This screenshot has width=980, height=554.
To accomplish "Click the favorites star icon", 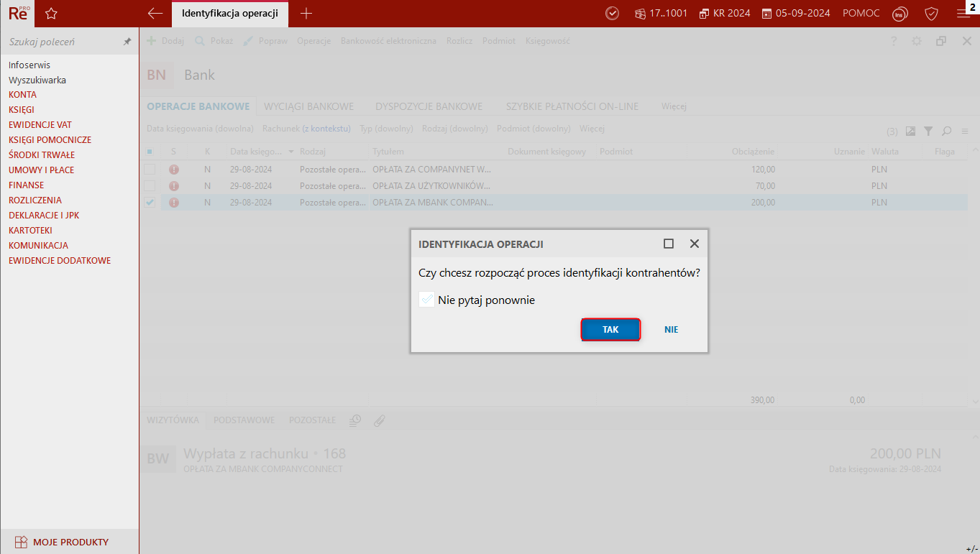I will pyautogui.click(x=51, y=13).
